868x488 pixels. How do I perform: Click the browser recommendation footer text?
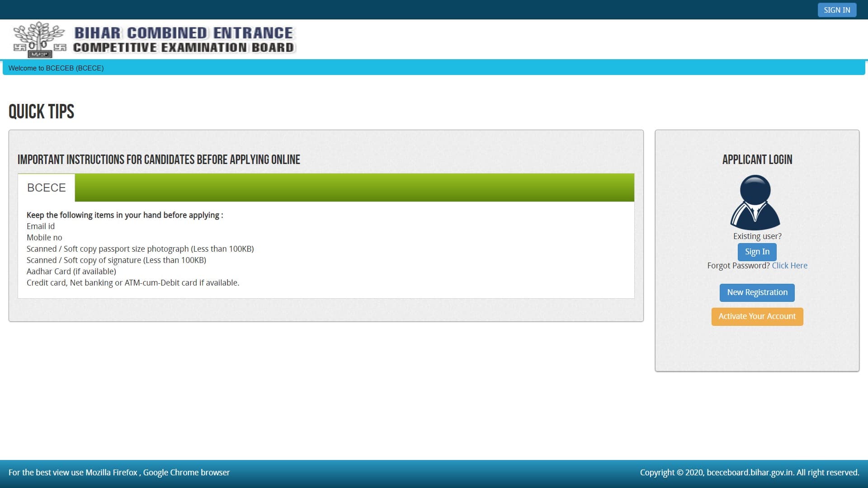pyautogui.click(x=119, y=473)
